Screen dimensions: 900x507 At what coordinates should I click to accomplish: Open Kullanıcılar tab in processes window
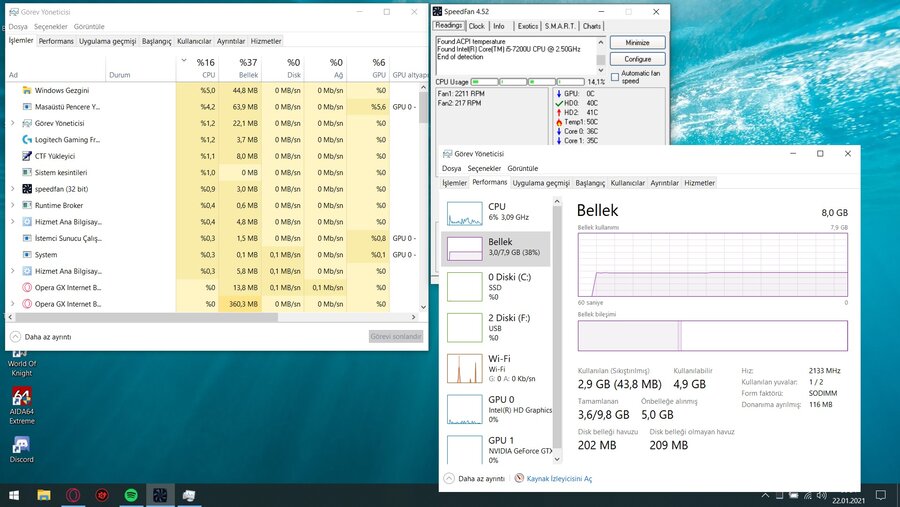194,41
